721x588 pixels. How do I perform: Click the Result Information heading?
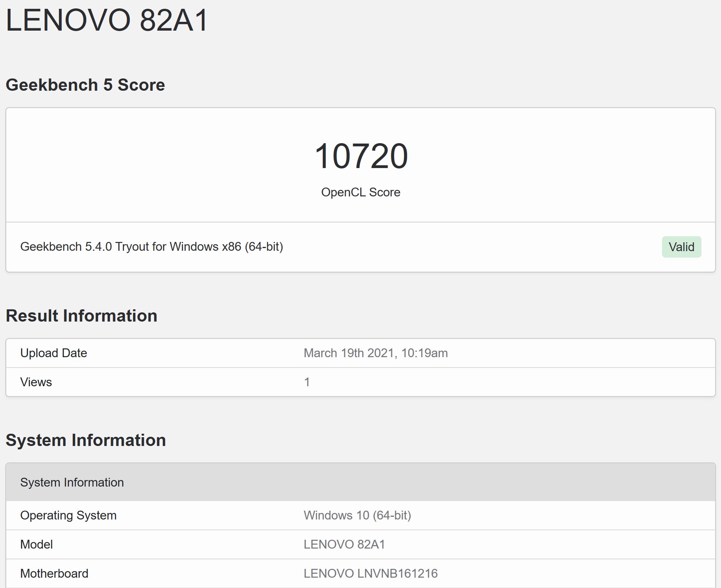82,316
